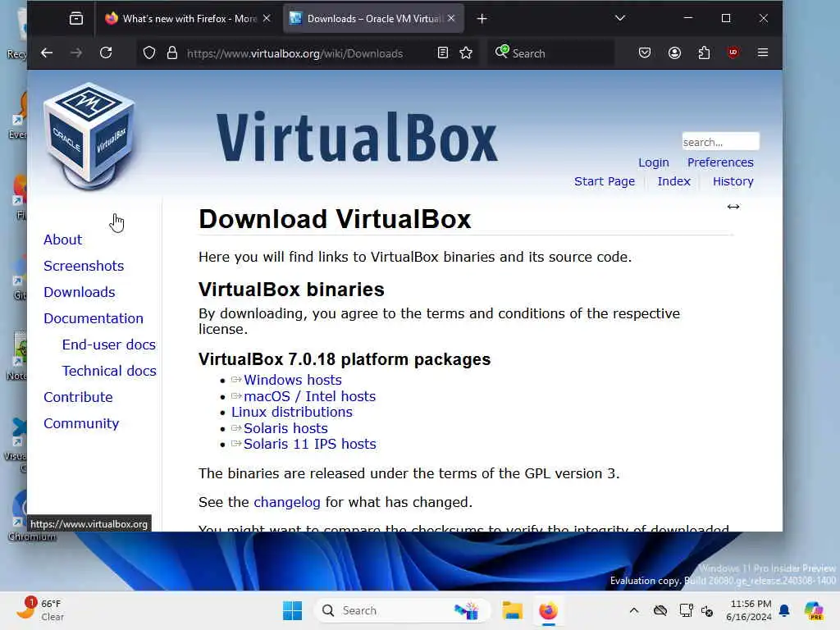Open the Index link
The height and width of the screenshot is (630, 840).
(x=674, y=181)
